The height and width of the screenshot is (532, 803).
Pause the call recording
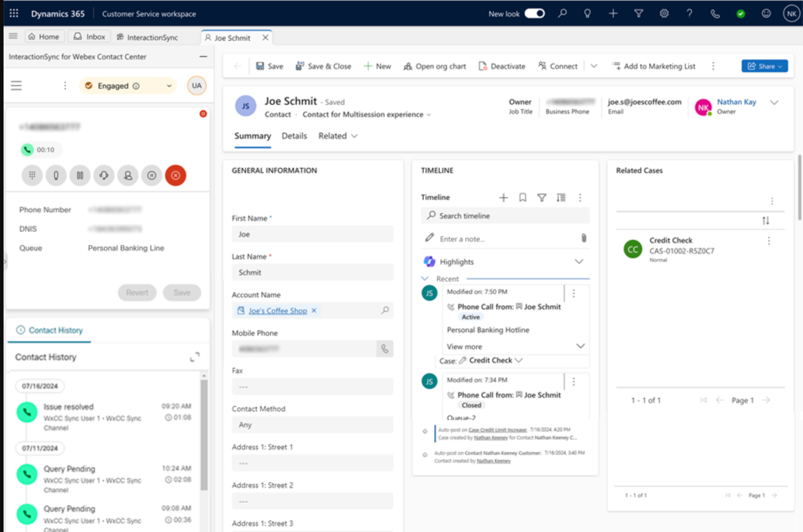152,175
